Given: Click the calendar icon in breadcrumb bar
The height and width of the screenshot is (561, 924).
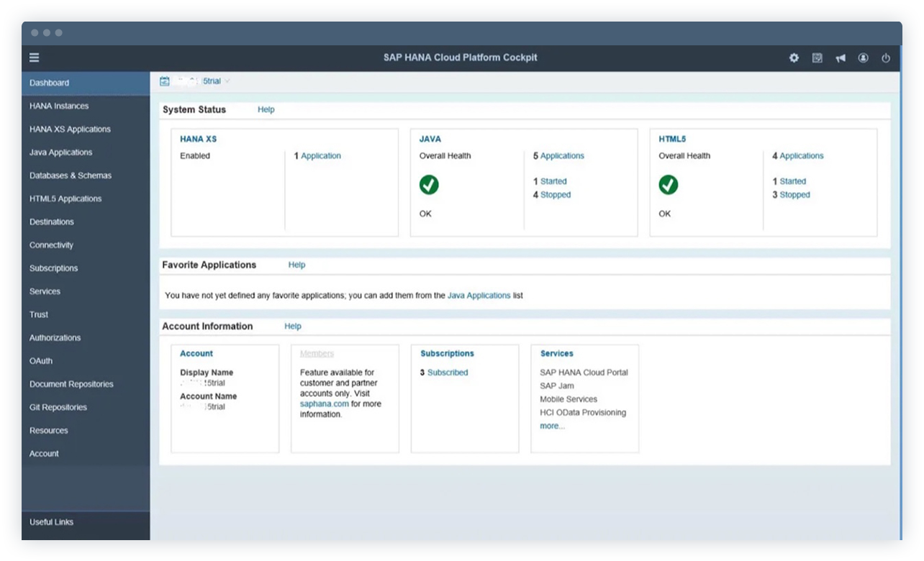Looking at the screenshot, I should (165, 81).
